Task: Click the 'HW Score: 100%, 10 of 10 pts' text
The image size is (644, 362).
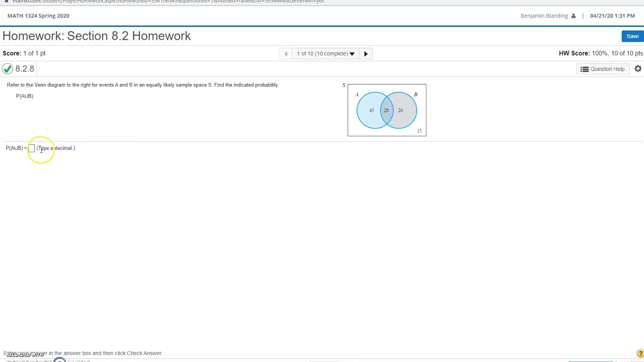Action: coord(601,53)
